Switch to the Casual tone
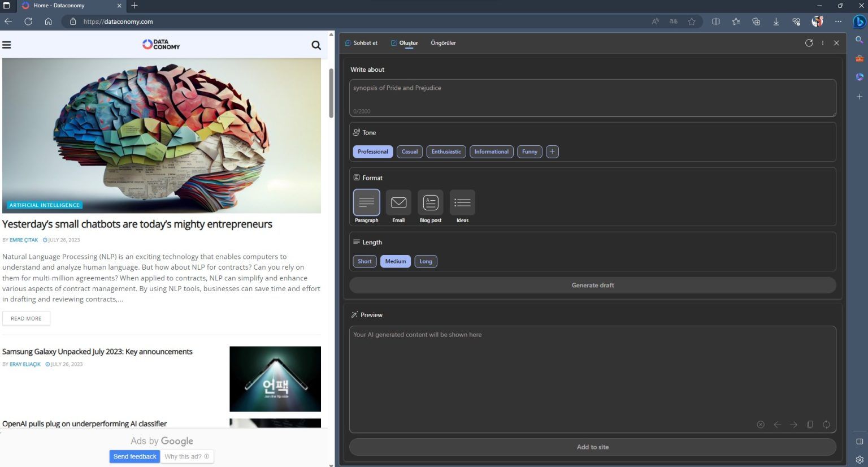 [x=409, y=151]
